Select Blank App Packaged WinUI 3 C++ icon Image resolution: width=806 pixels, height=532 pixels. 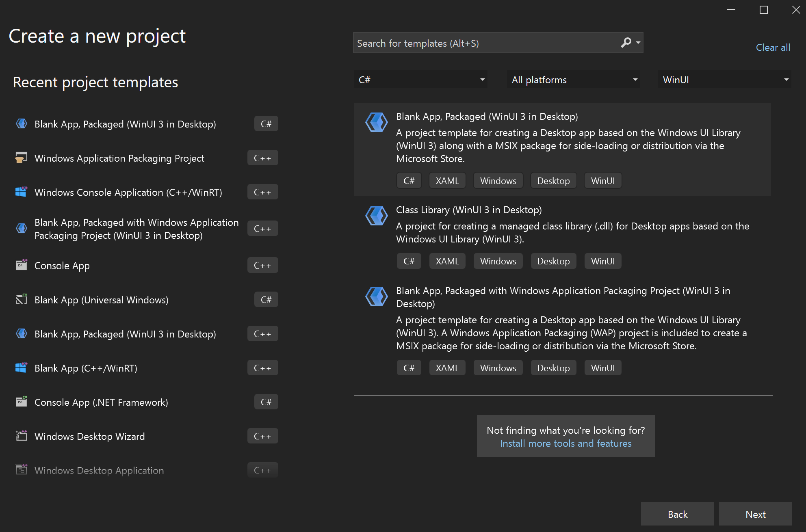21,333
